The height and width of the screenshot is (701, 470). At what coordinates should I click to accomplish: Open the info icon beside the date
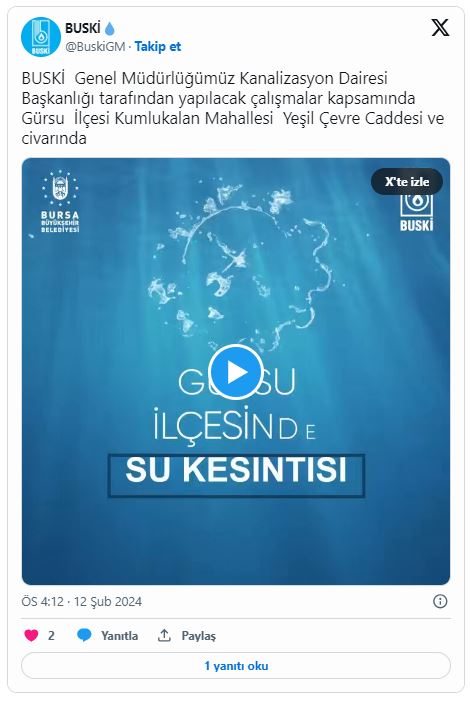click(x=440, y=601)
